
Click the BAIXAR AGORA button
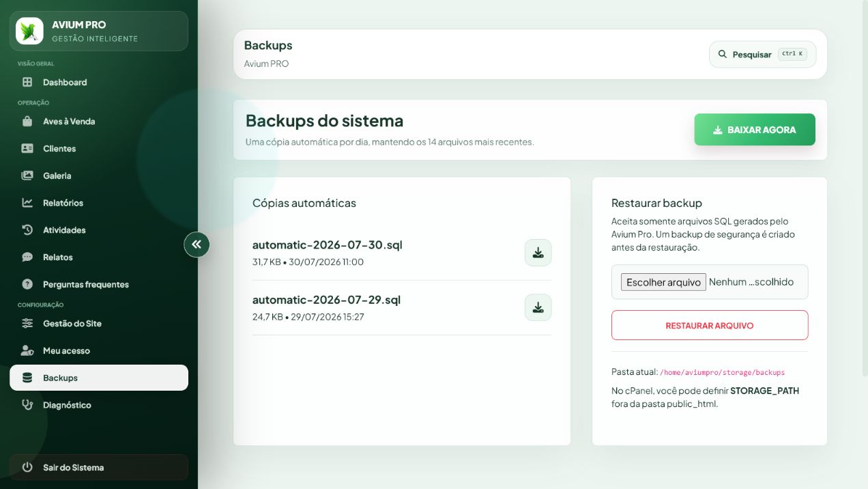click(755, 130)
